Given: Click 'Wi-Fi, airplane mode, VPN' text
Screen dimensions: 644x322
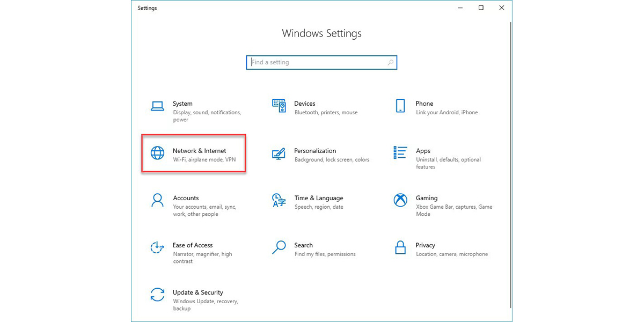Looking at the screenshot, I should click(x=204, y=160).
